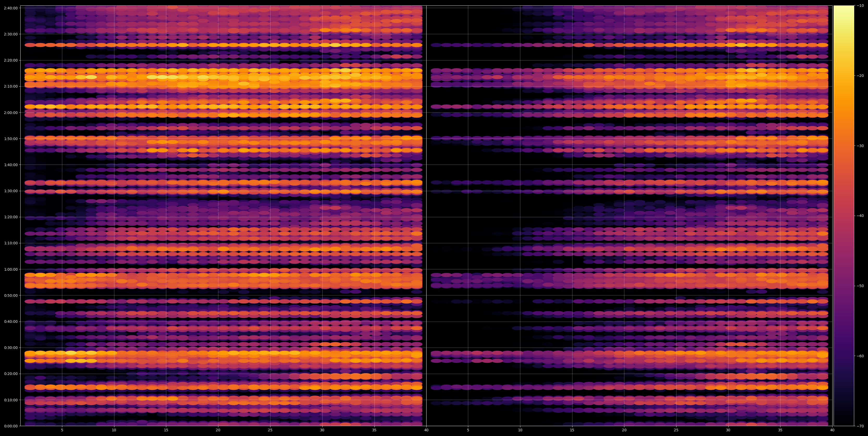The image size is (868, 436).
Task: Click the 0:30:00 time axis label
Action: click(11, 348)
